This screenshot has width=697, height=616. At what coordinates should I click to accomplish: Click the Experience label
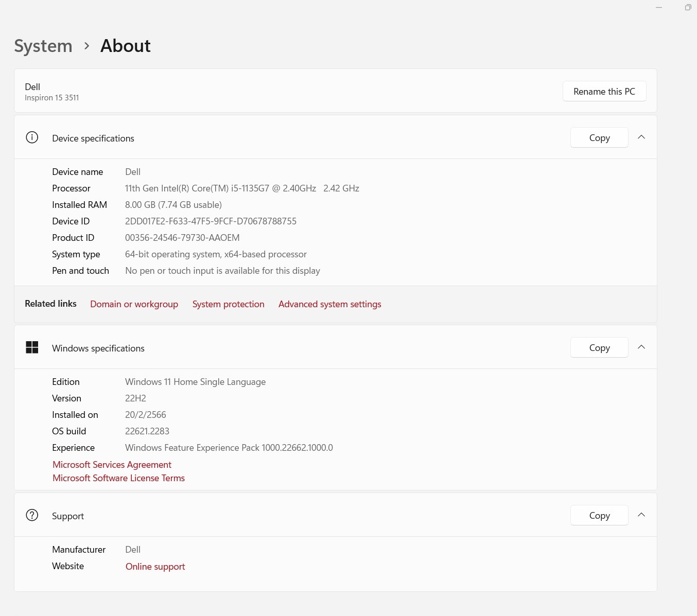(x=73, y=448)
